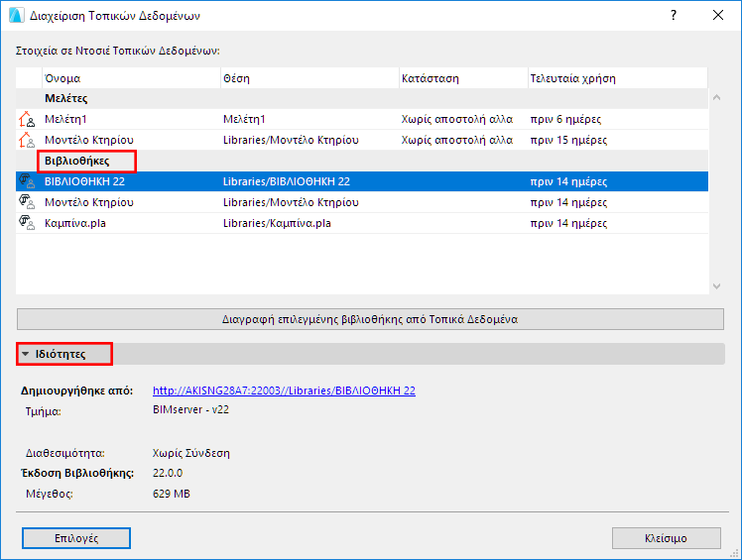Click the dialog resize grip corner
Viewport: 742px width, 560px height.
pyautogui.click(x=734, y=553)
